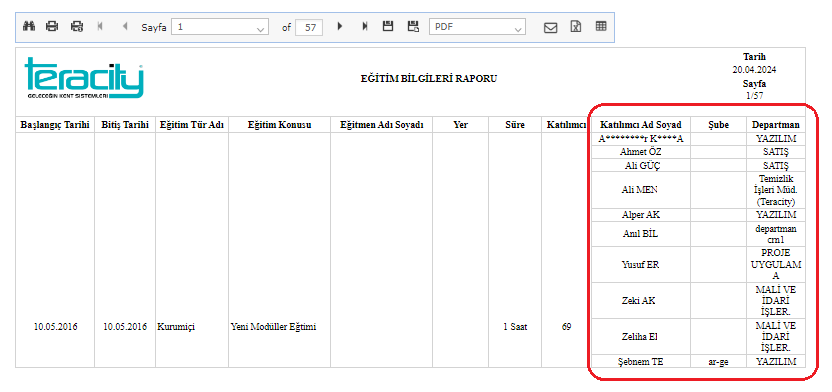Click the Eğitim Tür Adı column header
The height and width of the screenshot is (392, 832).
[192, 125]
